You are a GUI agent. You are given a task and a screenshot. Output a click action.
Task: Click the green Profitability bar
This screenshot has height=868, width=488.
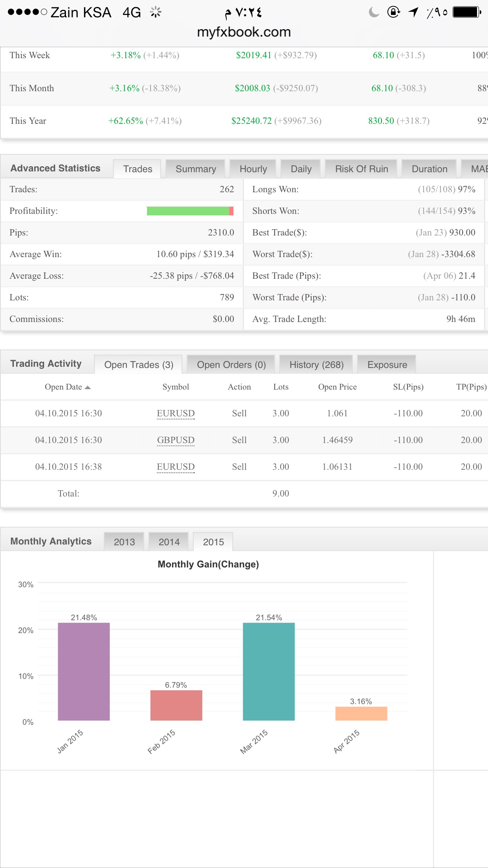coord(188,211)
